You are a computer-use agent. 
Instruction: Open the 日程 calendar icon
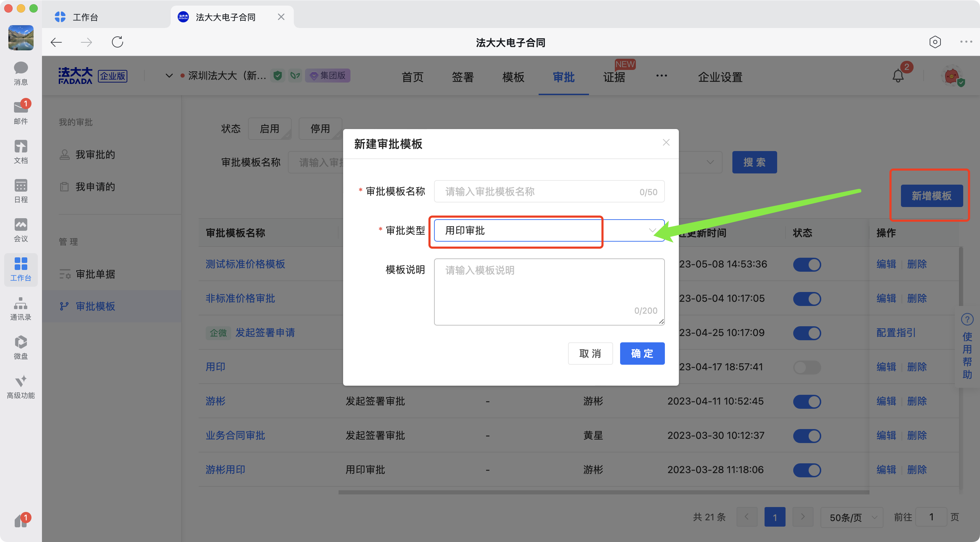tap(21, 186)
